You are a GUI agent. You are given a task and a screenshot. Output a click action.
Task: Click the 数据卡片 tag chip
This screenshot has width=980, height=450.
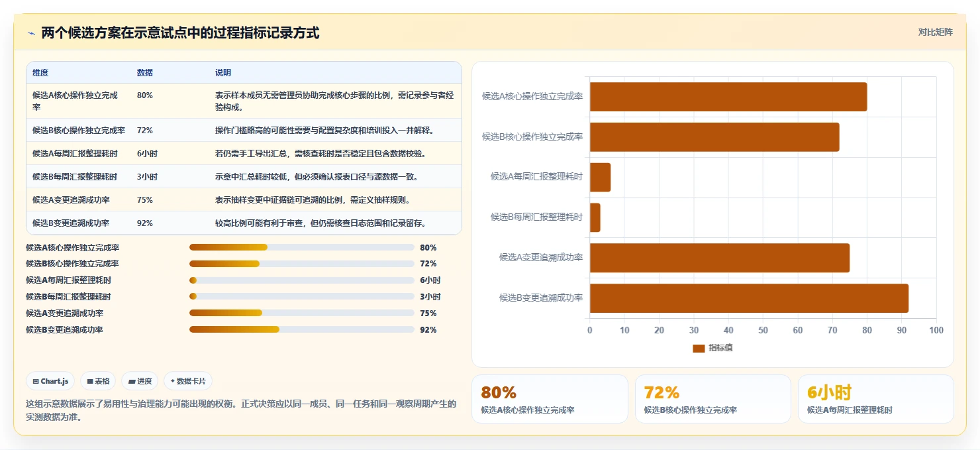pos(188,381)
